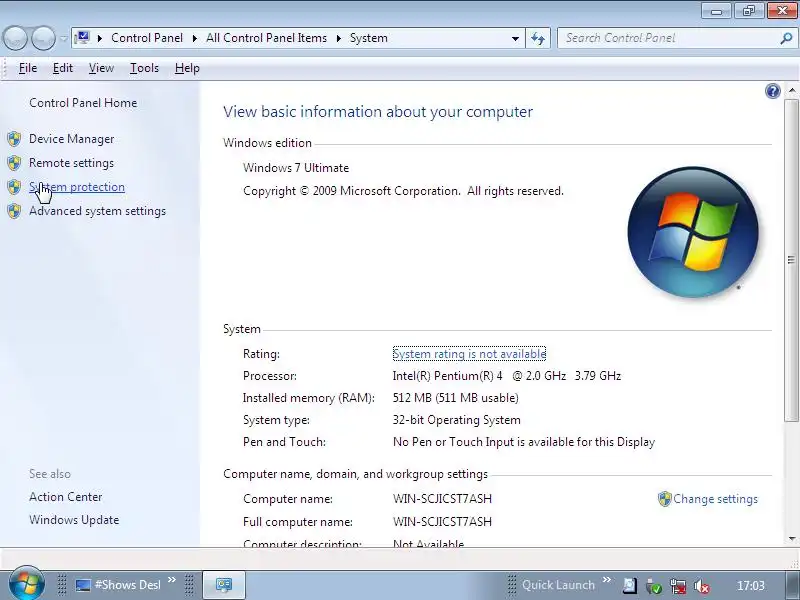Open Action Center under See also
800x600 pixels.
pyautogui.click(x=65, y=496)
